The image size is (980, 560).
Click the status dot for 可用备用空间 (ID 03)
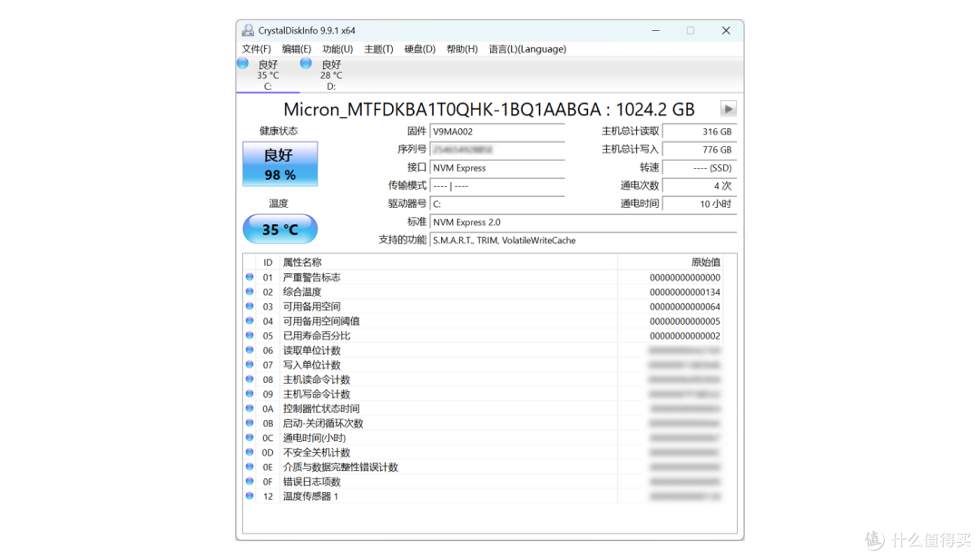tap(250, 306)
